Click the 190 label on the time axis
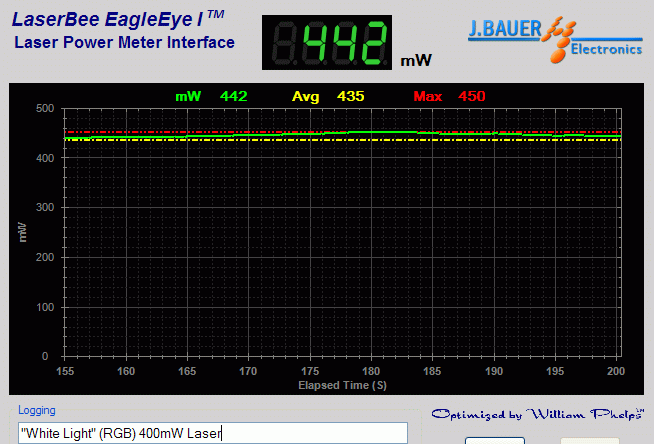 click(494, 371)
